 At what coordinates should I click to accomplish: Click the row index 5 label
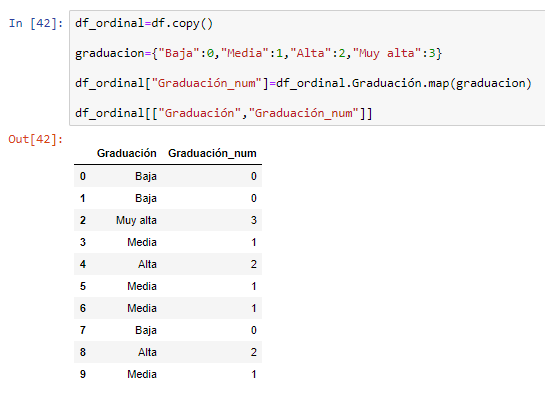tap(83, 286)
